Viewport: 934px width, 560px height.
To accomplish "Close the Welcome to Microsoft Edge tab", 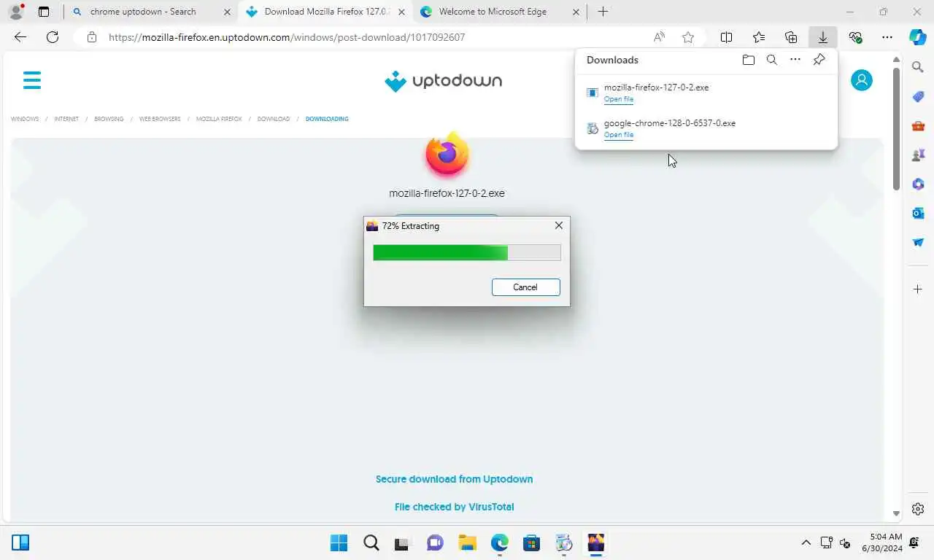I will (576, 12).
